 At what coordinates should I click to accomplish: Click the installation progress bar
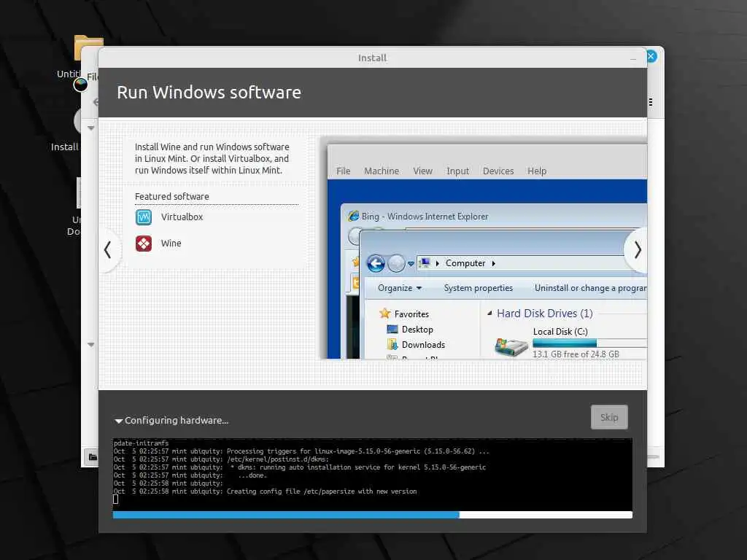372,515
